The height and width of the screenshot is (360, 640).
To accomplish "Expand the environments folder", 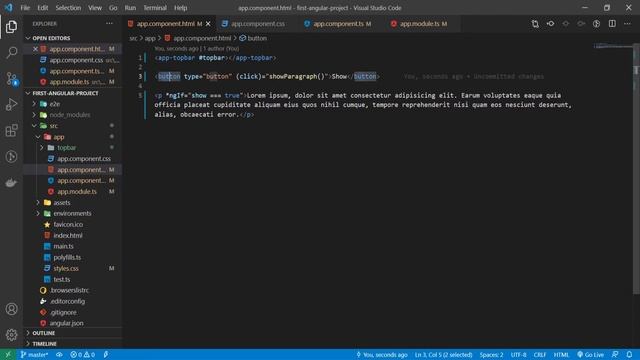I will coord(72,213).
